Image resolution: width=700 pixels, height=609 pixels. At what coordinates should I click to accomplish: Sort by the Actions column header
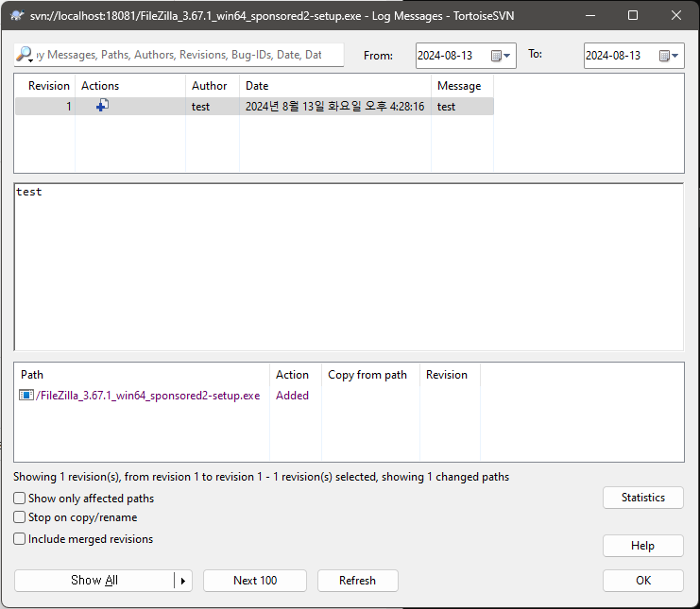(x=130, y=86)
